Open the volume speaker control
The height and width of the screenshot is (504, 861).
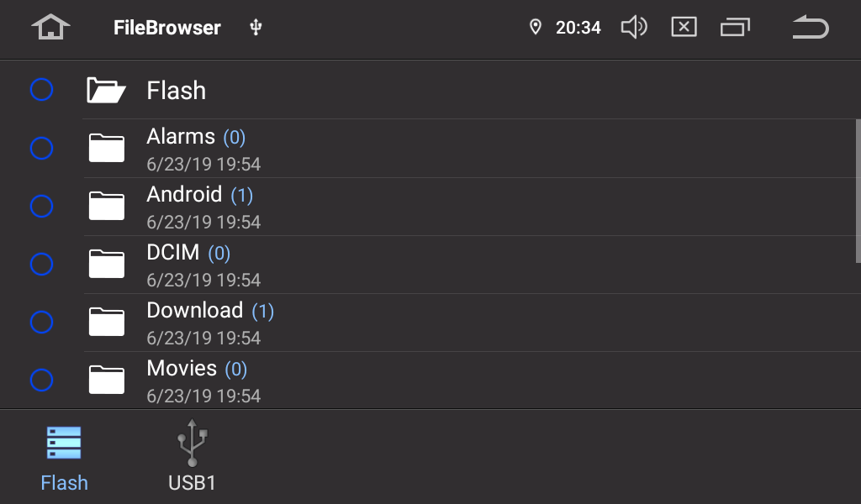[x=633, y=28]
